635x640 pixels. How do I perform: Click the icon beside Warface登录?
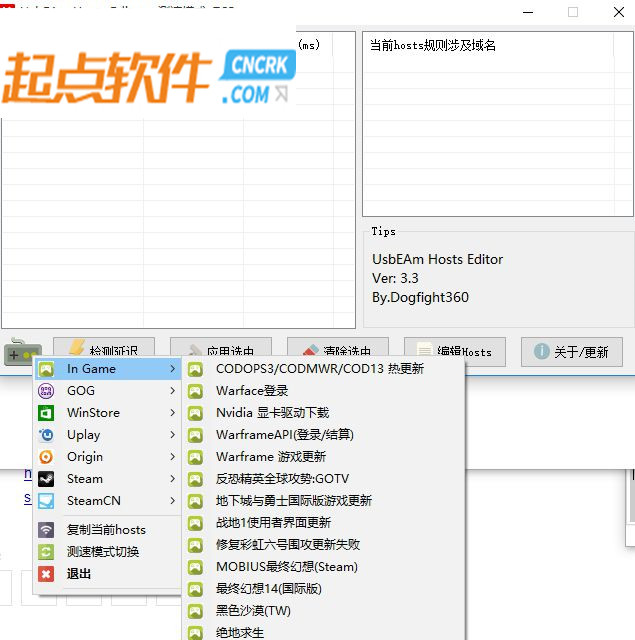tap(195, 391)
